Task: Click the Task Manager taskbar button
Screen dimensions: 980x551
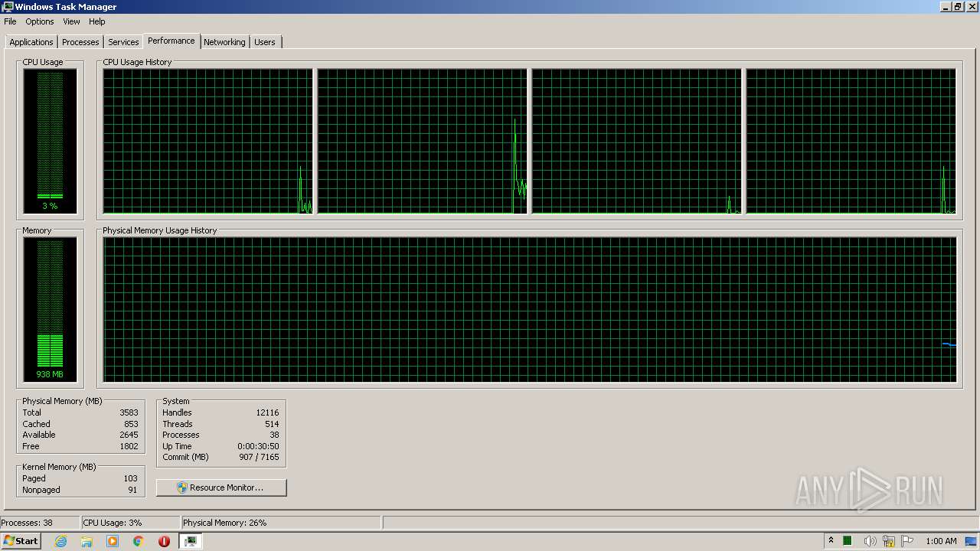Action: click(x=191, y=541)
